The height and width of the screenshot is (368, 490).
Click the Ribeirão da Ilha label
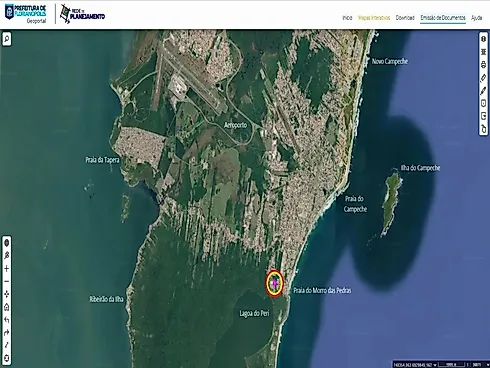[x=106, y=299]
